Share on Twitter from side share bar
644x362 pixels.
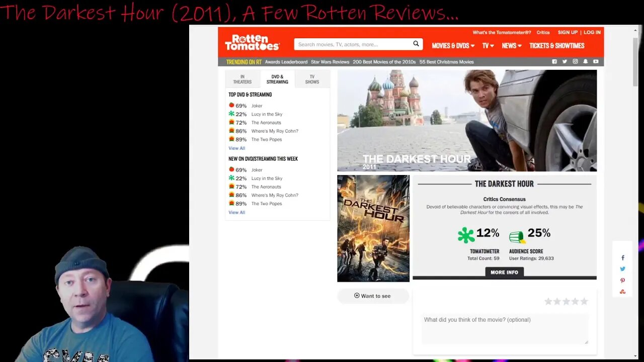pos(622,269)
